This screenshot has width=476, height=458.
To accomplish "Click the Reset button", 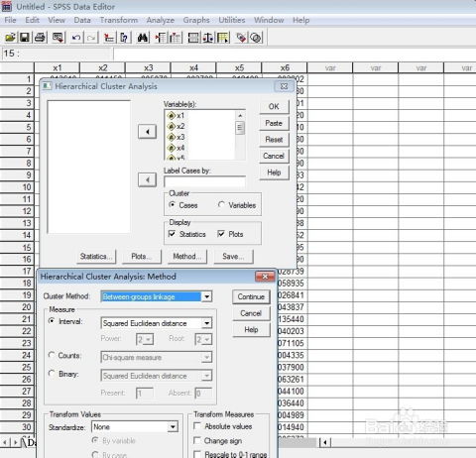I will tap(274, 140).
